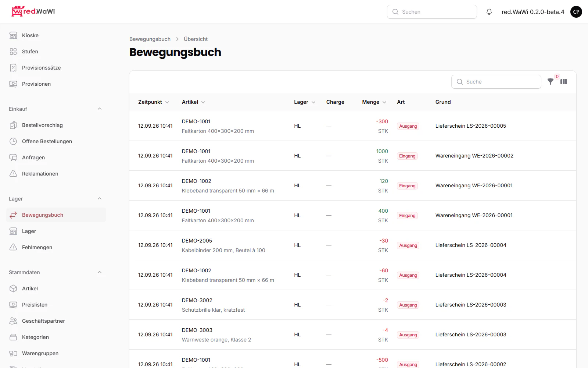Click the Bestellvorschlag clipboard icon
Image resolution: width=588 pixels, height=368 pixels.
(x=13, y=125)
